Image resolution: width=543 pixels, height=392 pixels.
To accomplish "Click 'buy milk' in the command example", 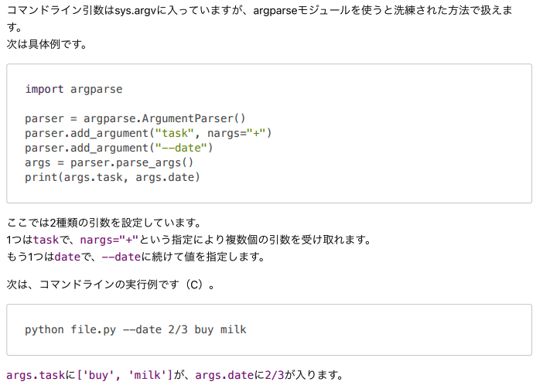I will coord(220,329).
